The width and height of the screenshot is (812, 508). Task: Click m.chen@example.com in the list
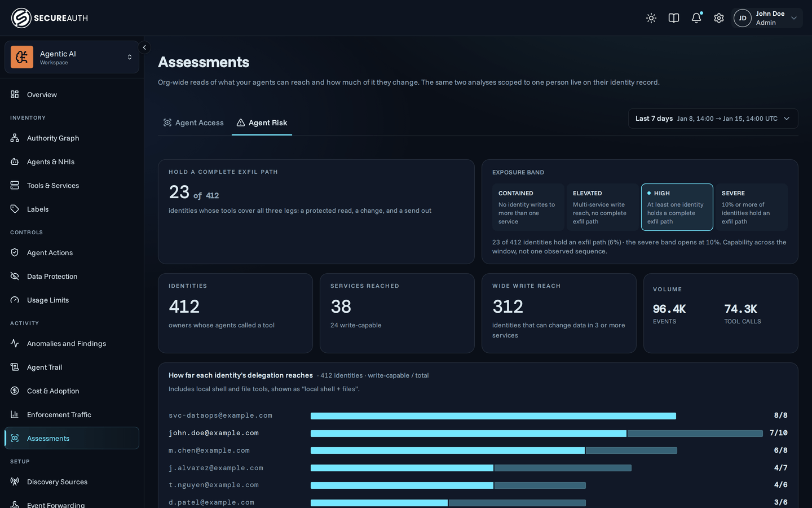tap(209, 450)
